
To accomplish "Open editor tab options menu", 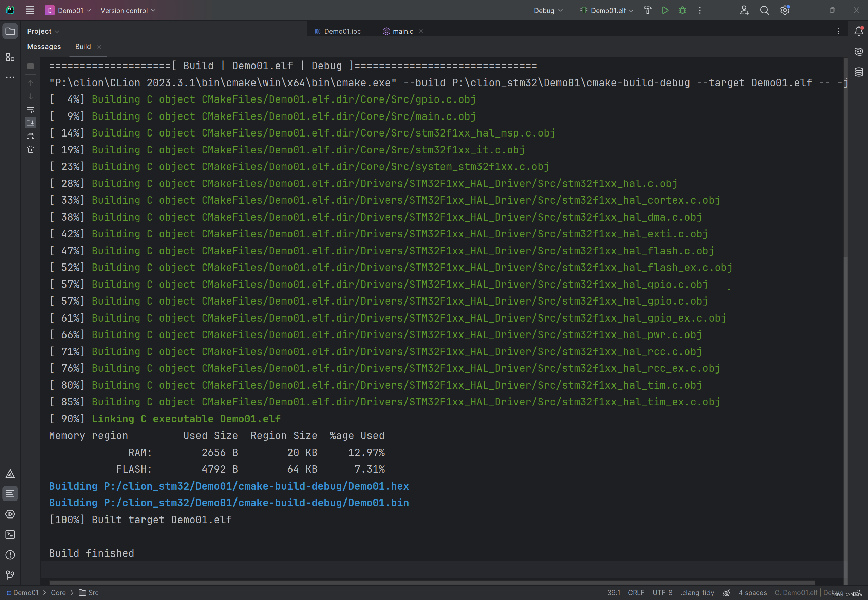I will [838, 31].
